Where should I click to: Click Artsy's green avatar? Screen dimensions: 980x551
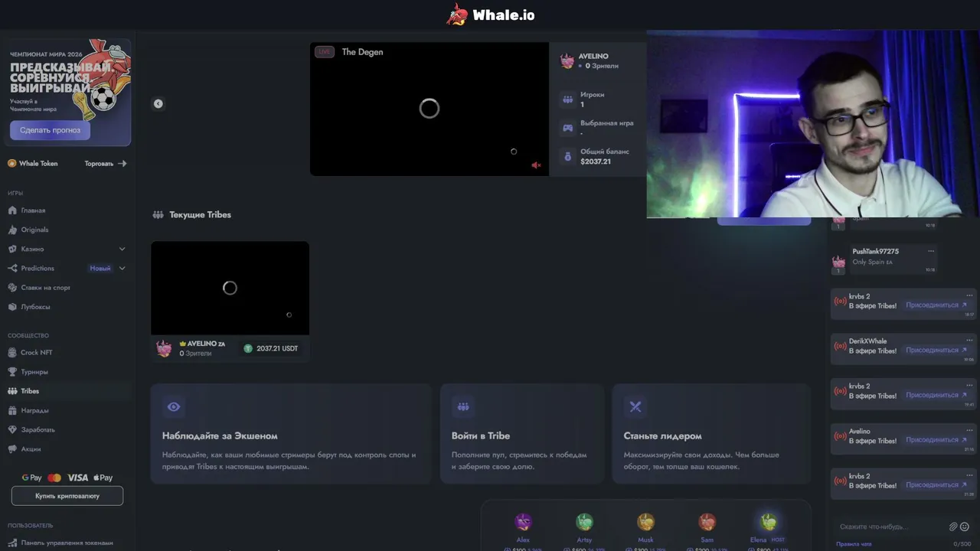pyautogui.click(x=584, y=522)
